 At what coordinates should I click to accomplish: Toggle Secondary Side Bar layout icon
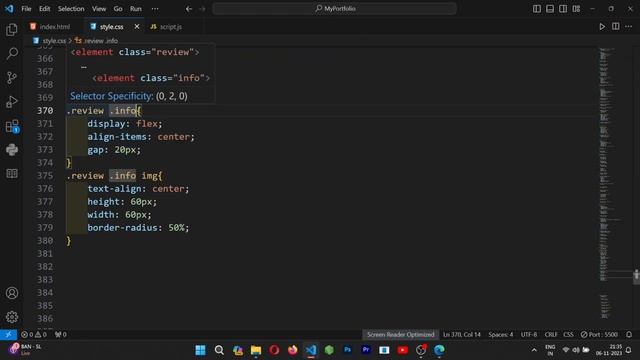(x=563, y=9)
